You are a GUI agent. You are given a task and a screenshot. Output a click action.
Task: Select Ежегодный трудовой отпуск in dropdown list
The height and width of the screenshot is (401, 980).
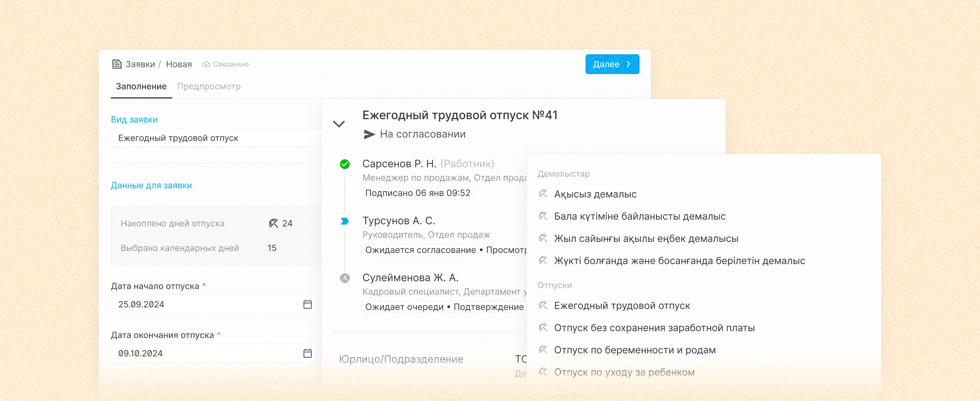pos(622,305)
